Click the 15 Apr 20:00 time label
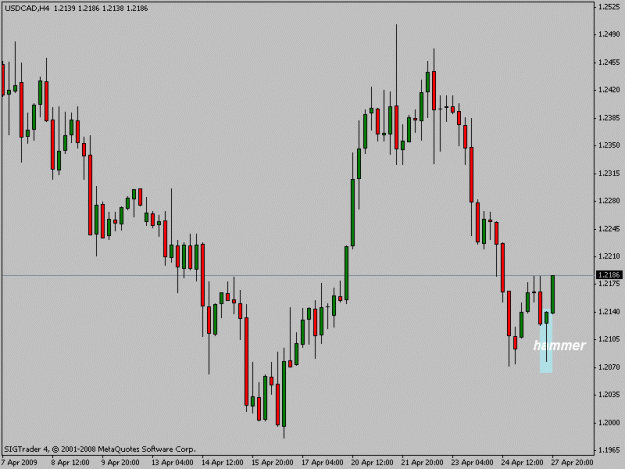Viewport: 625px width, 469px height. (x=272, y=463)
